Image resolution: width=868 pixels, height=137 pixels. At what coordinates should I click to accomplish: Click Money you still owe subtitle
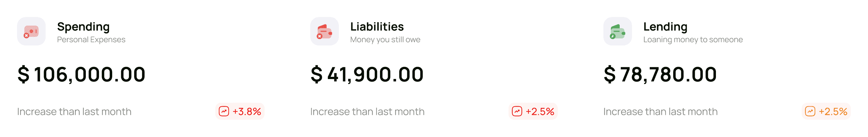[385, 40]
